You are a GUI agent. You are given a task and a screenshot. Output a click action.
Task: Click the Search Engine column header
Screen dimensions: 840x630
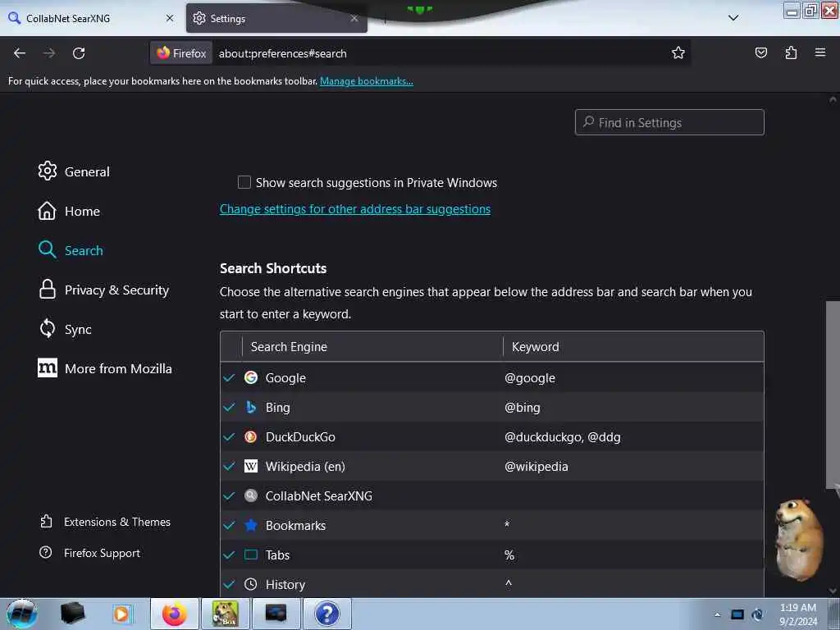click(373, 347)
